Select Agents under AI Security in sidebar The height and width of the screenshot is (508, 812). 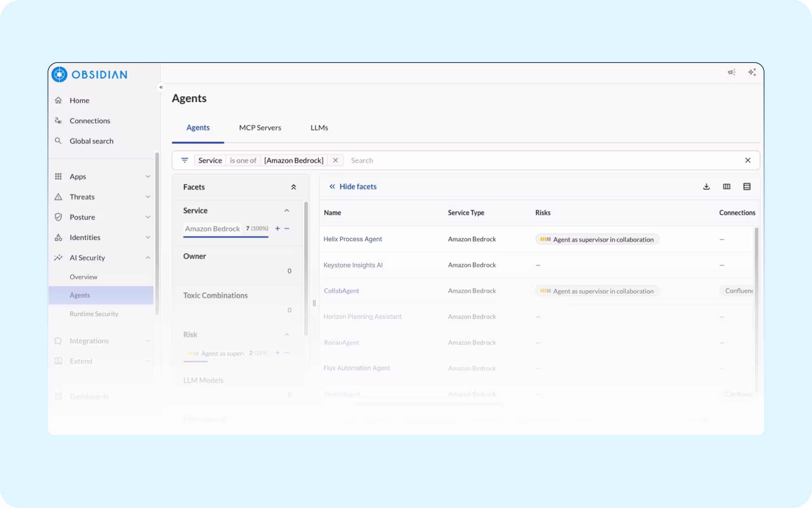101,295
